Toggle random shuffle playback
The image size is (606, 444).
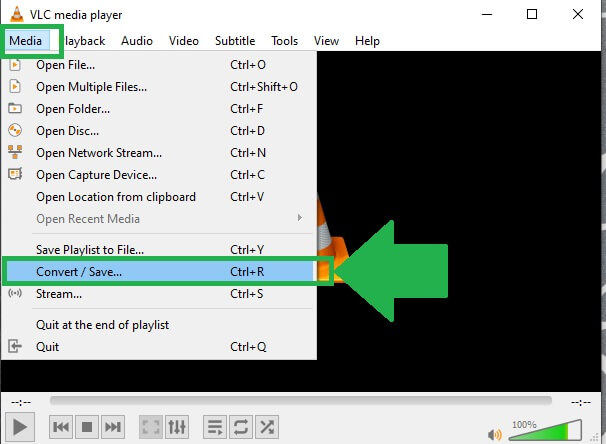click(267, 427)
